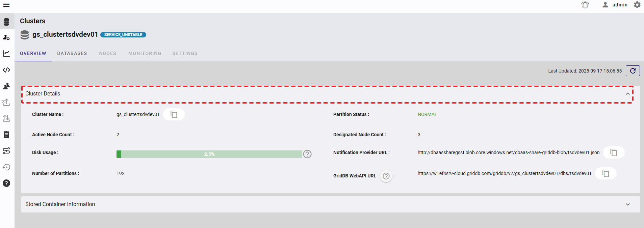The image size is (644, 228).
Task: Copy the GridDB WebAPI URL
Action: click(606, 173)
